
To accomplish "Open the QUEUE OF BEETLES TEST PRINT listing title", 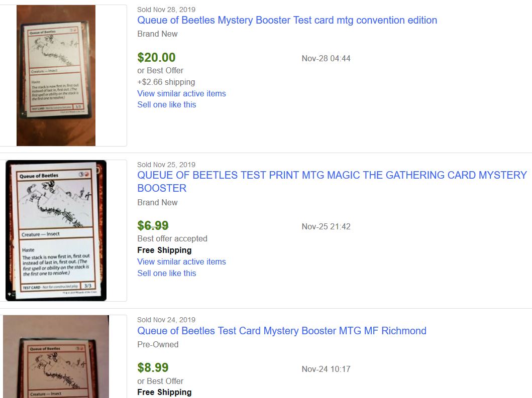I will (x=332, y=176).
